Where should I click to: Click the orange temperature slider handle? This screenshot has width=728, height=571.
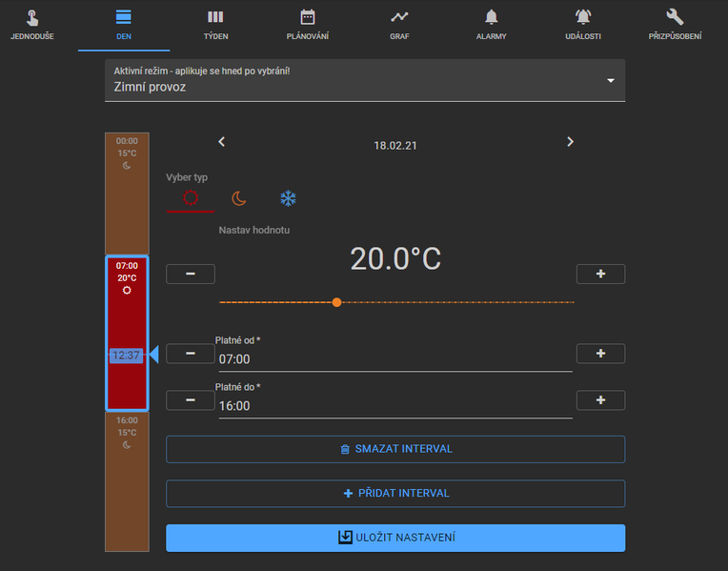tap(337, 302)
